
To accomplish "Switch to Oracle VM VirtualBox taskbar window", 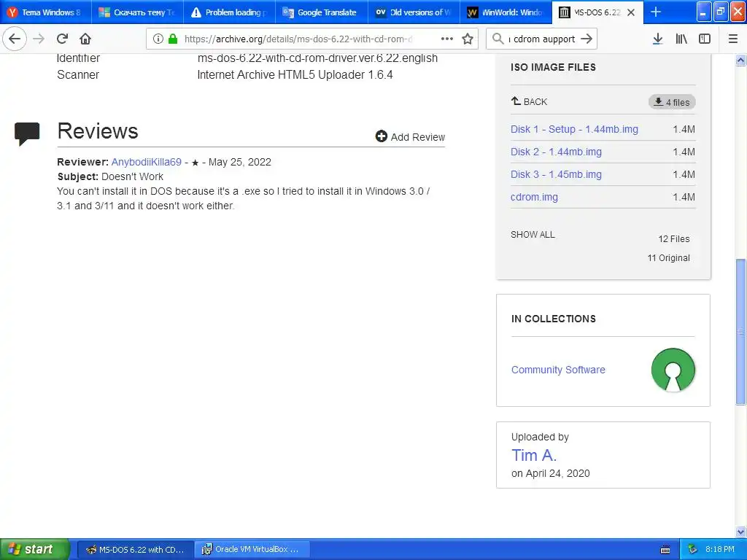I will click(x=252, y=550).
